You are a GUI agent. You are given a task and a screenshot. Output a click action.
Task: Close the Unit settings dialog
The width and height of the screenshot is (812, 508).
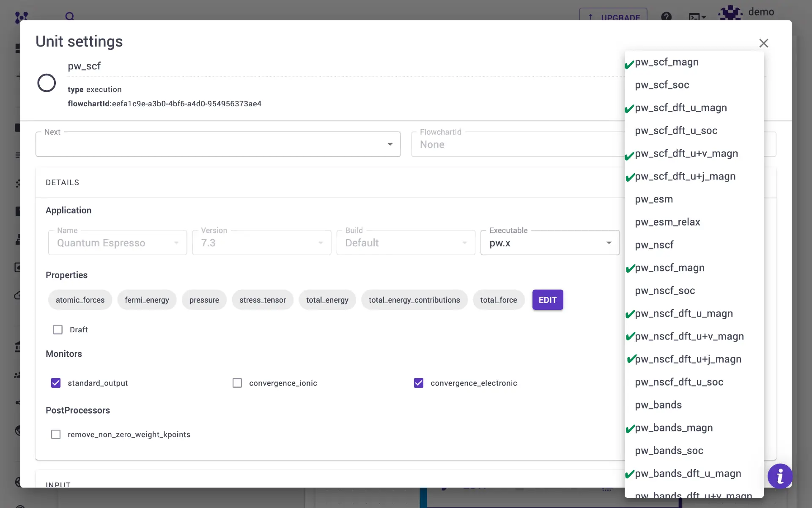[763, 43]
